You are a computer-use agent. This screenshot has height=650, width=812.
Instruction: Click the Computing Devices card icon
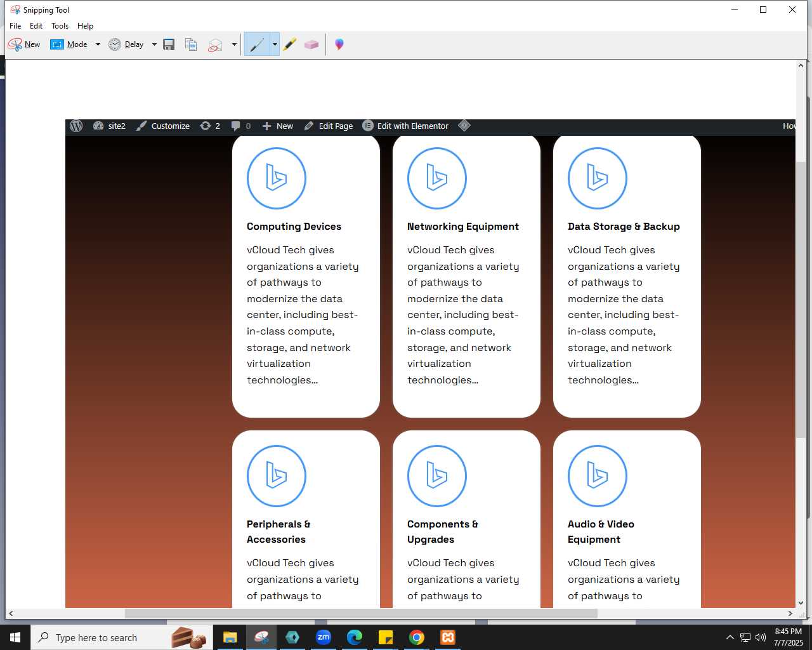tap(277, 178)
